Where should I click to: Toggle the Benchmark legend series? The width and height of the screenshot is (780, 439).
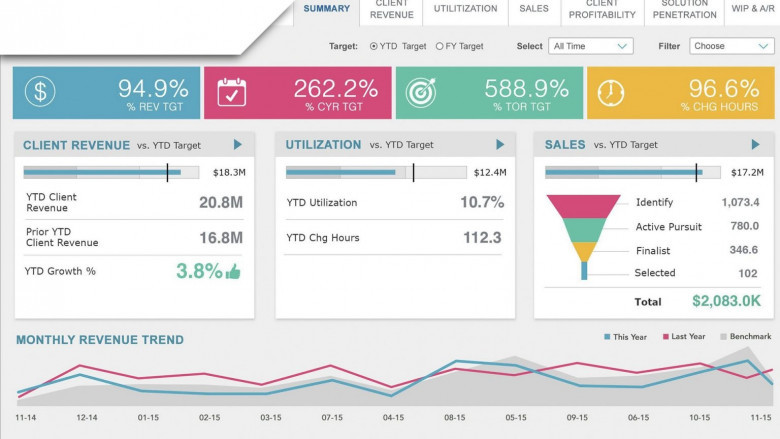(746, 337)
